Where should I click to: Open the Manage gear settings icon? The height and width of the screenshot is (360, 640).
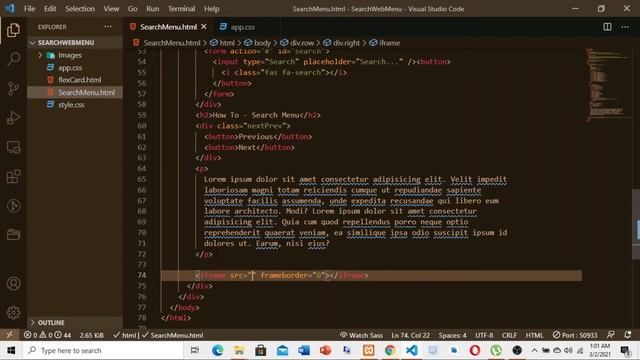13,313
